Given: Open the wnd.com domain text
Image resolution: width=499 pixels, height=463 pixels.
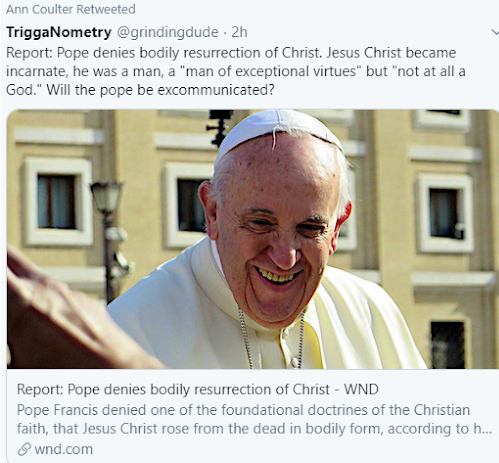Looking at the screenshot, I should [x=64, y=449].
